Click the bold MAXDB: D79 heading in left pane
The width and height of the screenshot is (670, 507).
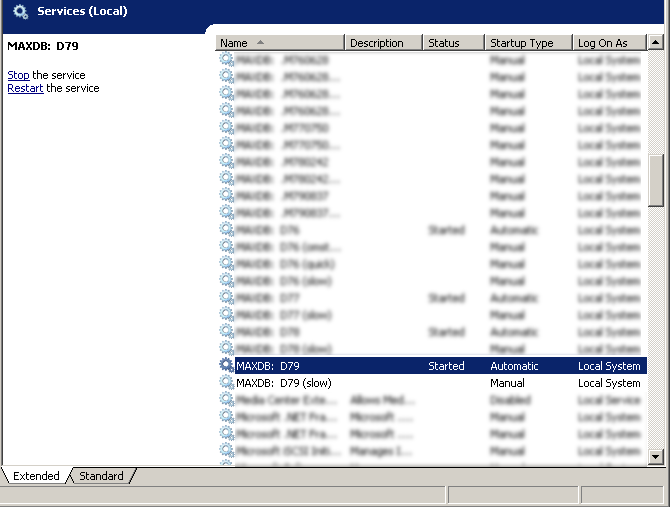click(43, 46)
